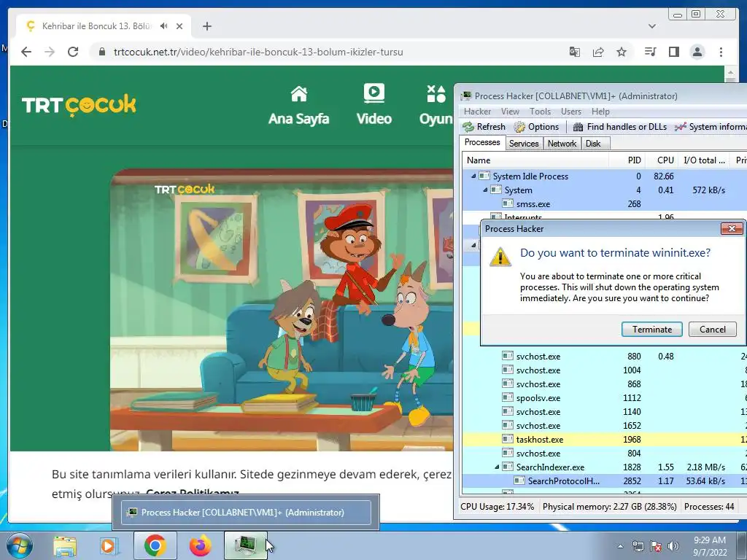Click the CPU Usage status bar entry
The height and width of the screenshot is (560, 747).
[x=497, y=507]
